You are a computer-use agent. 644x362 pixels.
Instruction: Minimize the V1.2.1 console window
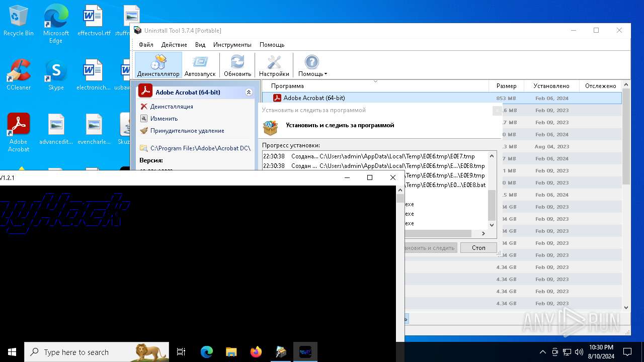pyautogui.click(x=347, y=177)
